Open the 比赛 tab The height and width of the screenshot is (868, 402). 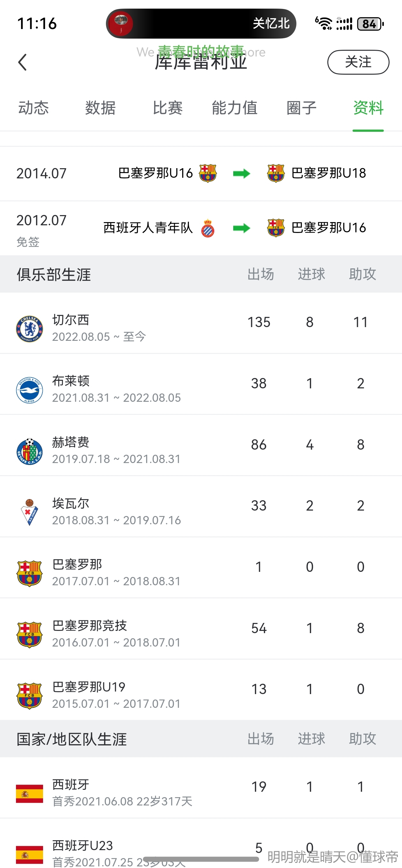click(x=167, y=108)
